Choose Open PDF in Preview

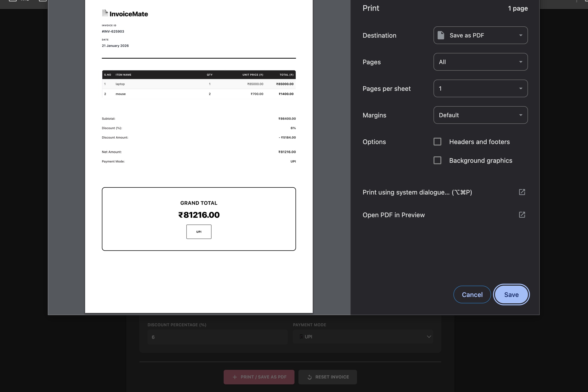click(394, 215)
